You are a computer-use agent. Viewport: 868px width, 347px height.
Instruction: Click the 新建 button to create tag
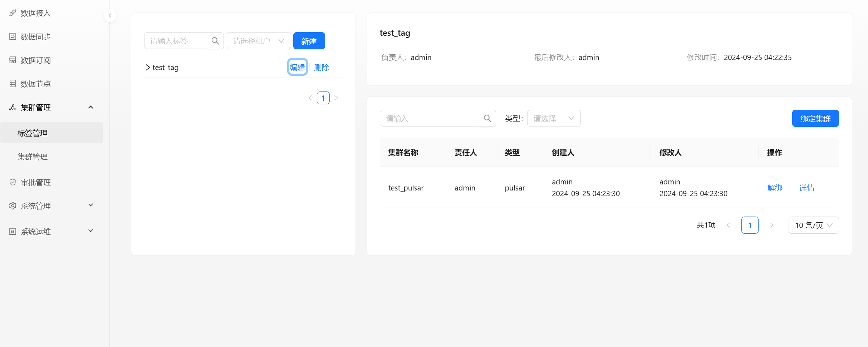tap(309, 41)
